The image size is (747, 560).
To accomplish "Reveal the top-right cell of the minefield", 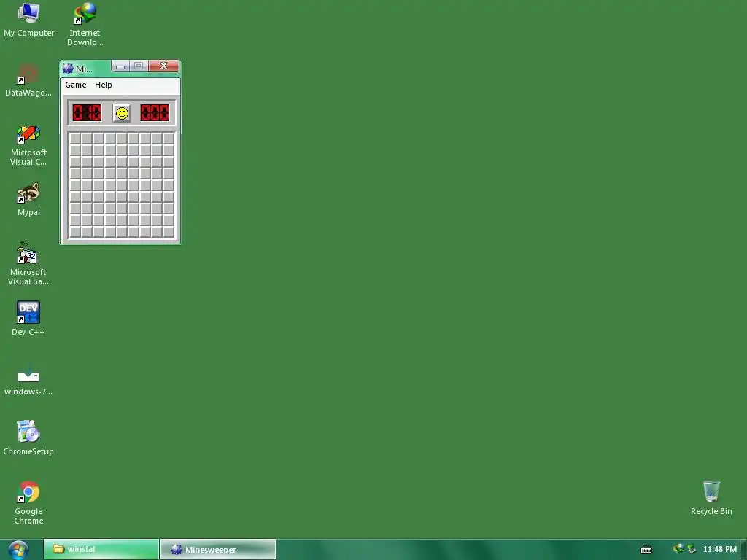I will [x=169, y=138].
